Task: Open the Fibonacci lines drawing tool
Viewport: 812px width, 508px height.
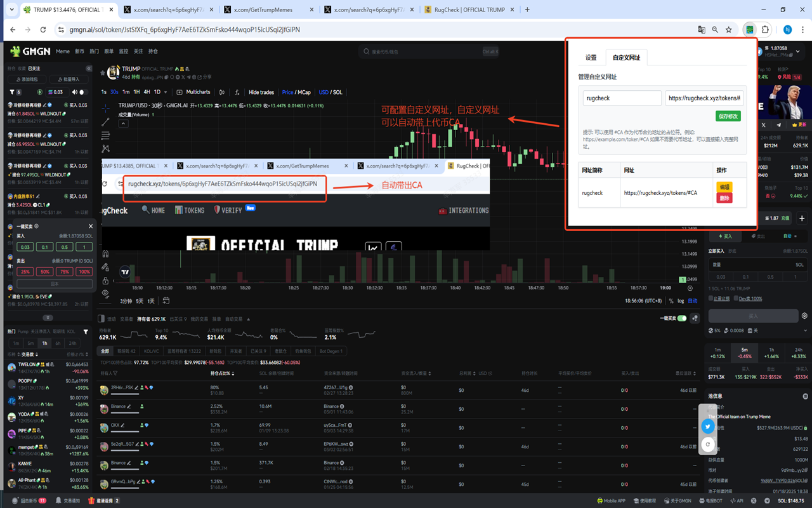Action: 105,135
